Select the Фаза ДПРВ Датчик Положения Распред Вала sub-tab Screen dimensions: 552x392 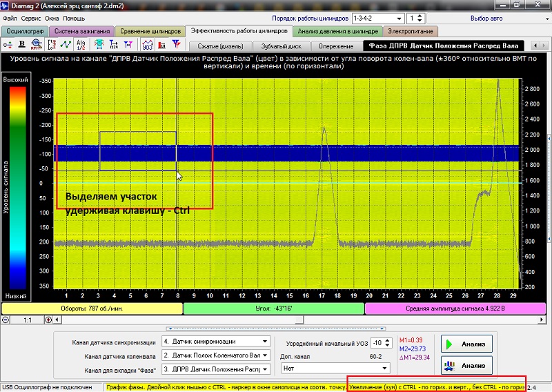444,46
